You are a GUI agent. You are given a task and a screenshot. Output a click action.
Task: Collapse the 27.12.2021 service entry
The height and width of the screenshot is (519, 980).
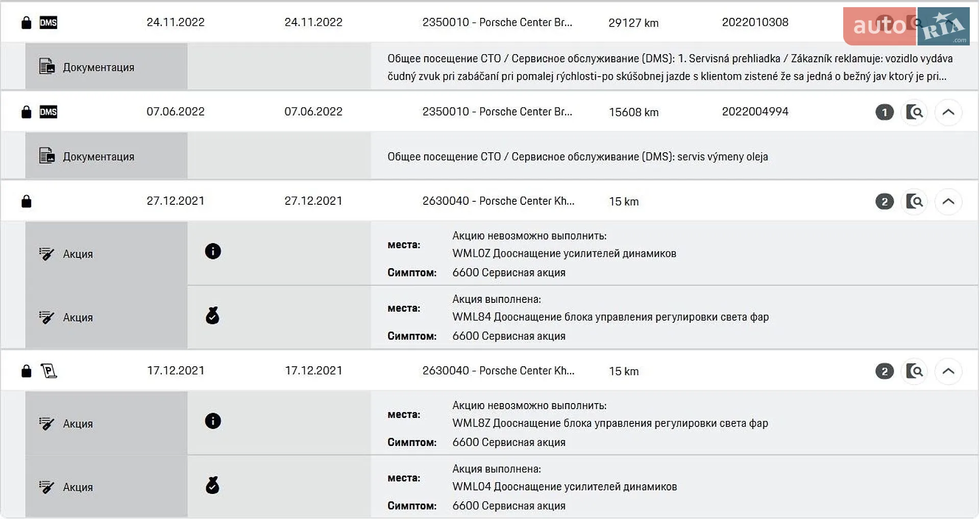click(948, 202)
